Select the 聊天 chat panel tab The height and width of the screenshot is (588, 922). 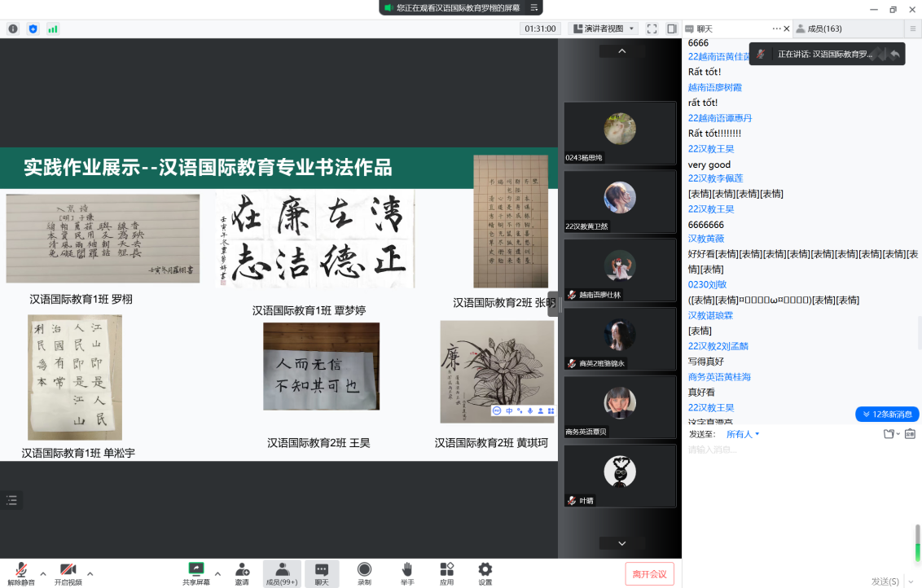(705, 29)
